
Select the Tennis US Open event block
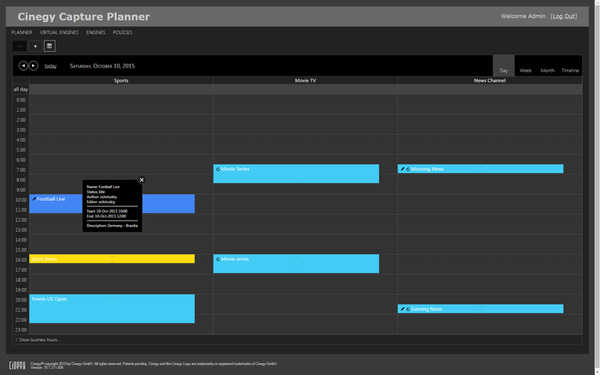pos(112,308)
